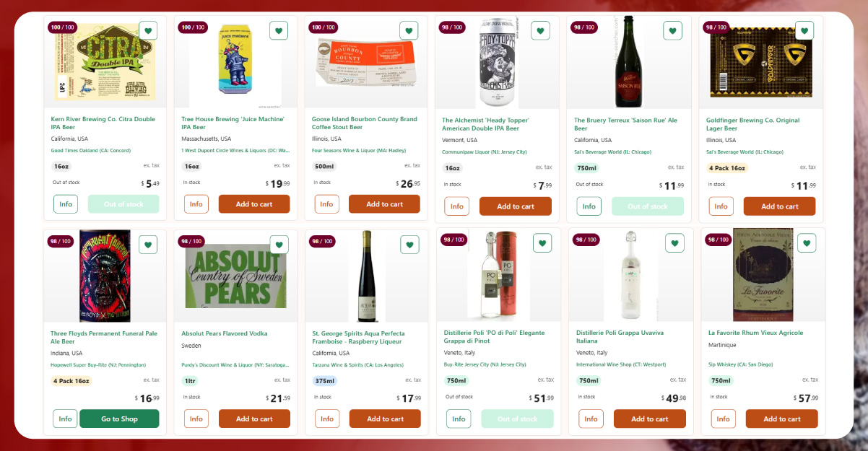Click heart icon on Tree House Juice Machine
The height and width of the screenshot is (451, 868).
point(279,31)
